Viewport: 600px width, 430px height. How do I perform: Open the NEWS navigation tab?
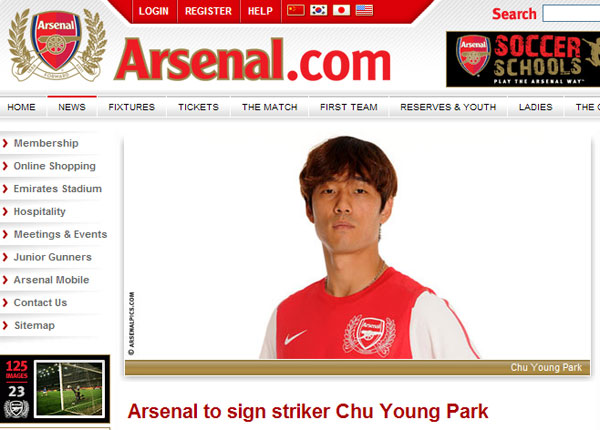point(72,107)
